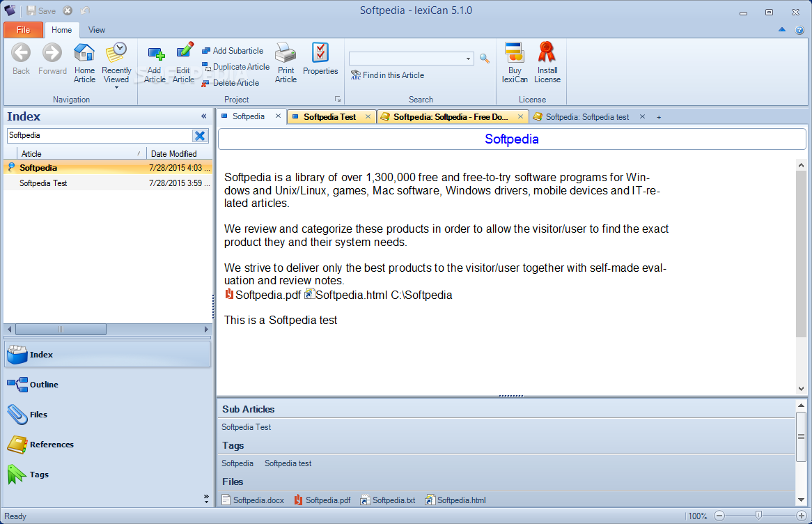Zoom out with the minus button
Viewport: 812px width, 524px height.
point(719,516)
